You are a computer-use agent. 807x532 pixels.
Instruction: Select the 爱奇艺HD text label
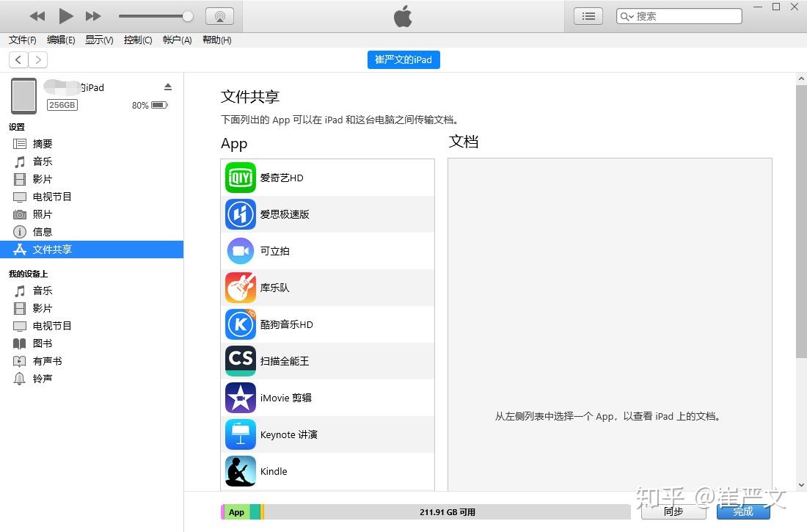pos(282,178)
